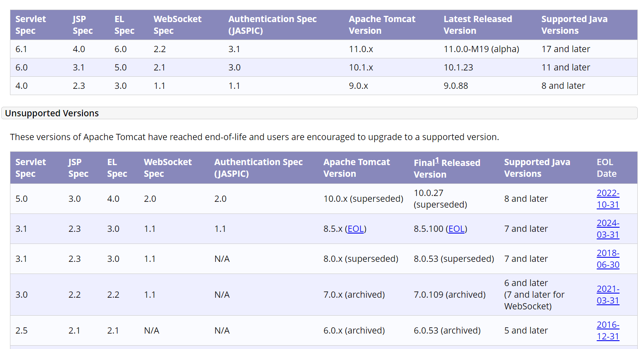The height and width of the screenshot is (349, 644).
Task: Click the Latest Released Version column header
Action: click(477, 25)
